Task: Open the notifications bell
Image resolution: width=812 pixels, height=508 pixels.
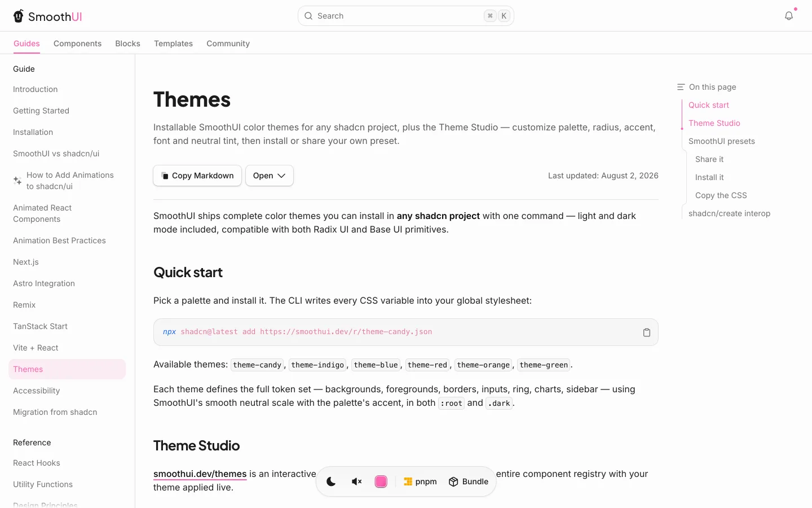Action: 789,16
